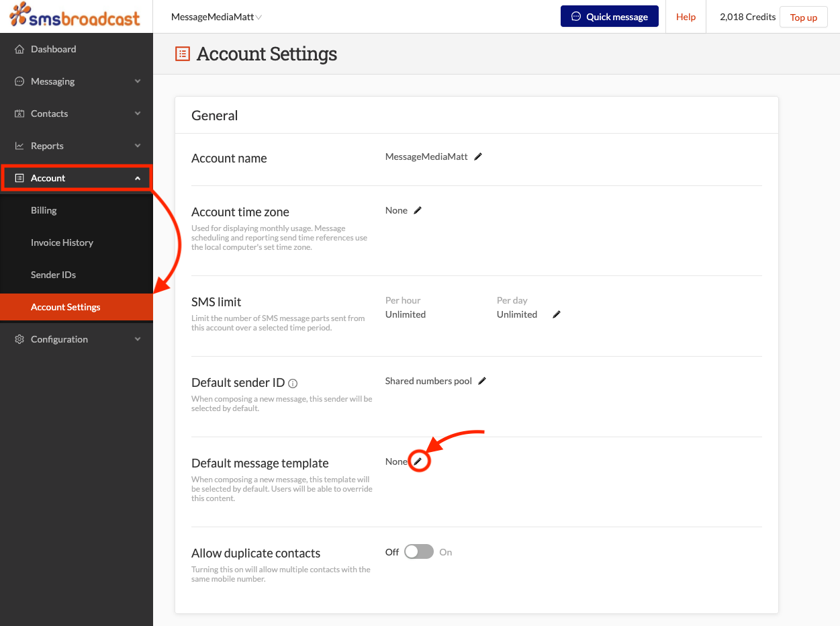Click the General section heading
This screenshot has width=840, height=626.
pyautogui.click(x=215, y=116)
